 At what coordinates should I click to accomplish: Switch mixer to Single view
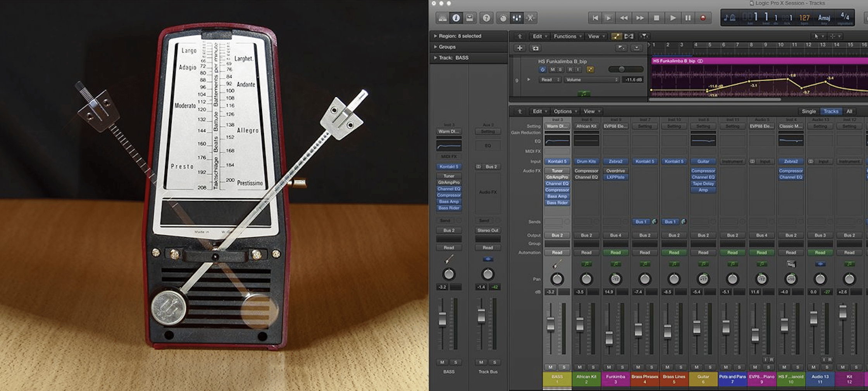point(809,111)
